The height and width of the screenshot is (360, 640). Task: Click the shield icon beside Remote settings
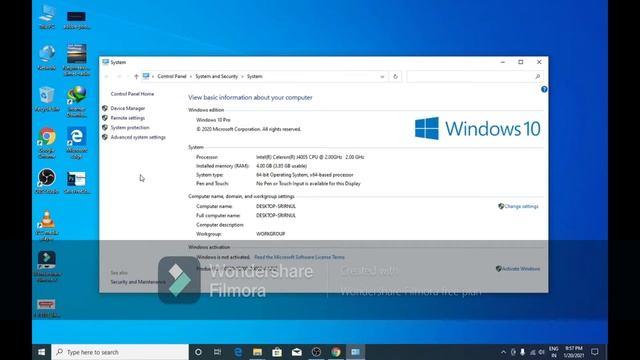pyautogui.click(x=105, y=118)
